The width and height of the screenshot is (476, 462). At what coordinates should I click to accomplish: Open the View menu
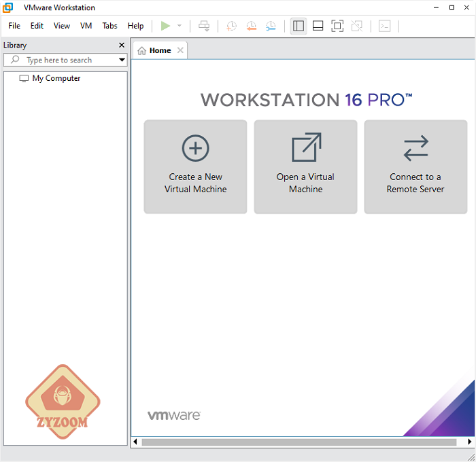pos(62,26)
